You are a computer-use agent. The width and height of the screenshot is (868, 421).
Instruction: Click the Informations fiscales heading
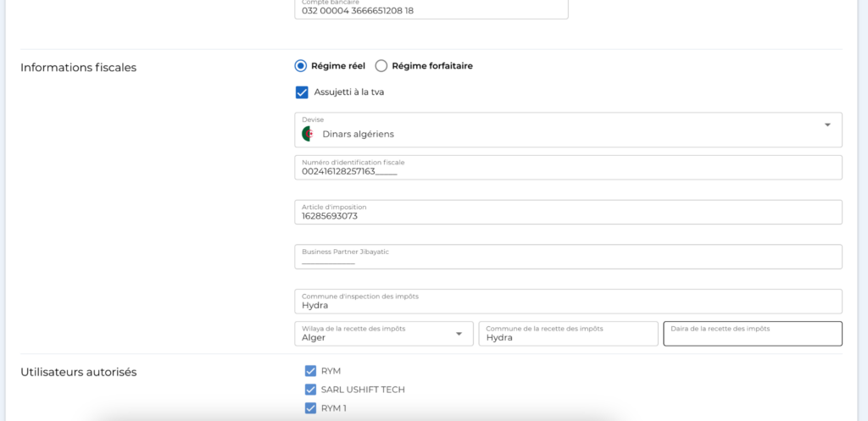coord(78,68)
